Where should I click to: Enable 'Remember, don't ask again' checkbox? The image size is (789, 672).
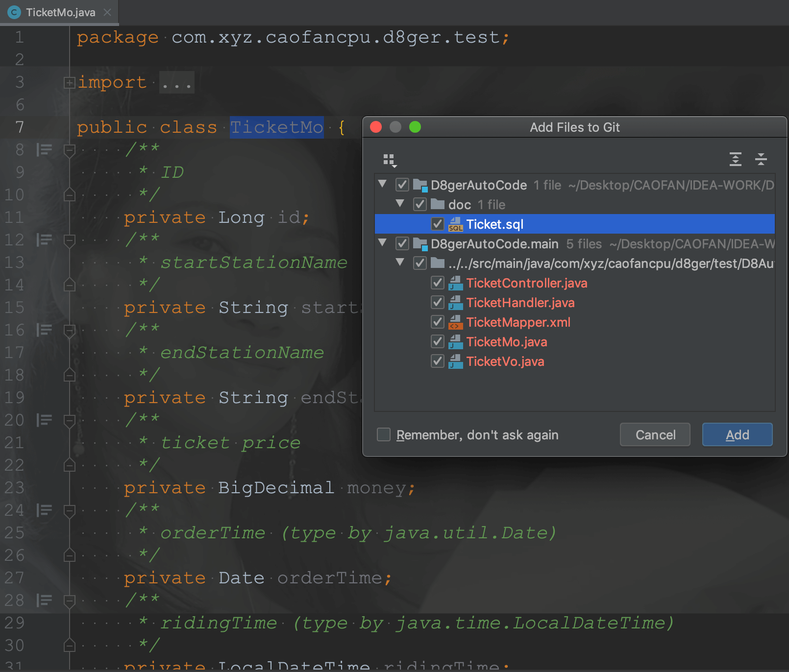coord(384,434)
